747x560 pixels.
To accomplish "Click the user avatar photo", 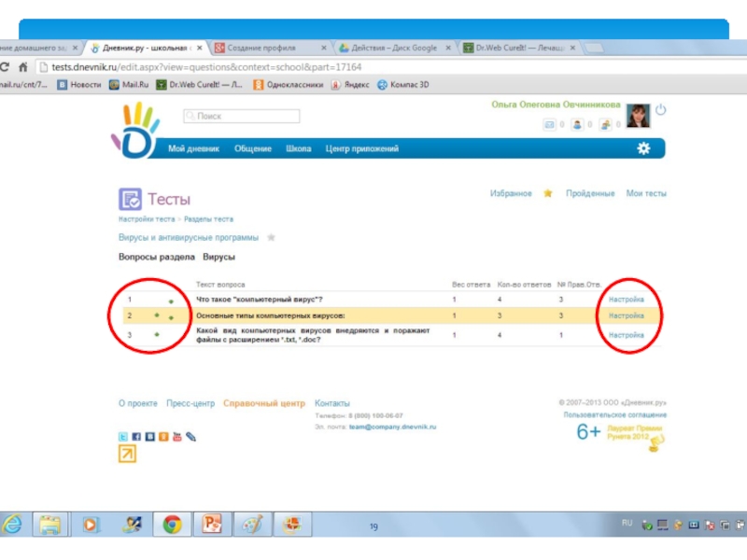I will [x=638, y=116].
